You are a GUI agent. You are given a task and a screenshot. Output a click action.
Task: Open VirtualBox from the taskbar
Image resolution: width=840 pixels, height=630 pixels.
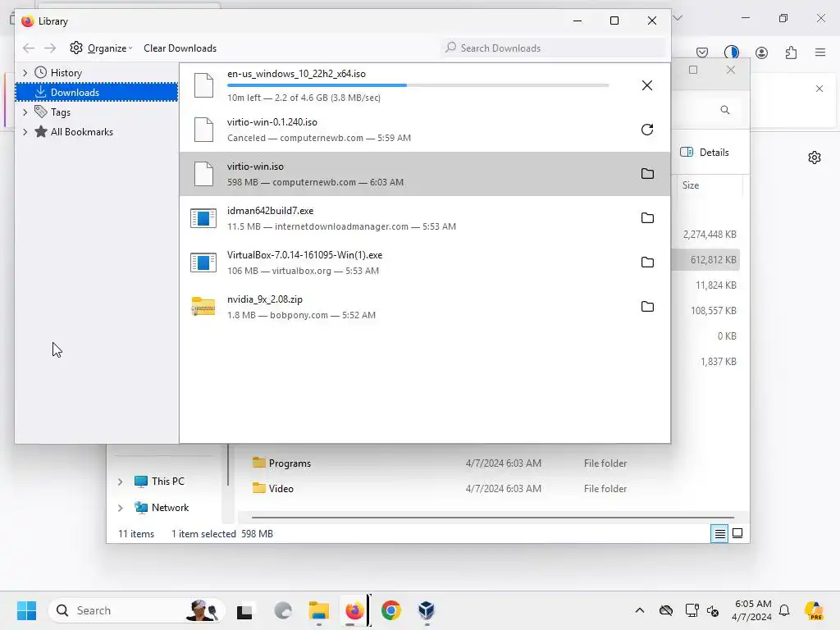(427, 610)
